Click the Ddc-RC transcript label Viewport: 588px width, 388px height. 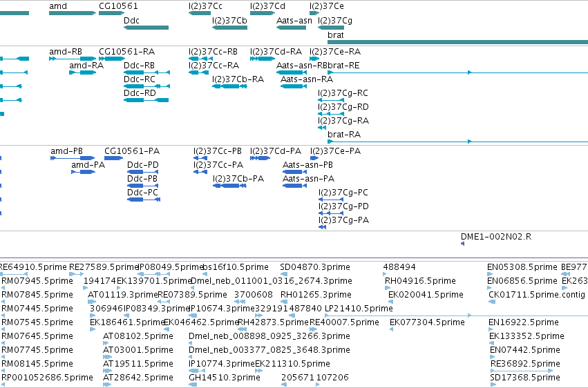(x=139, y=79)
